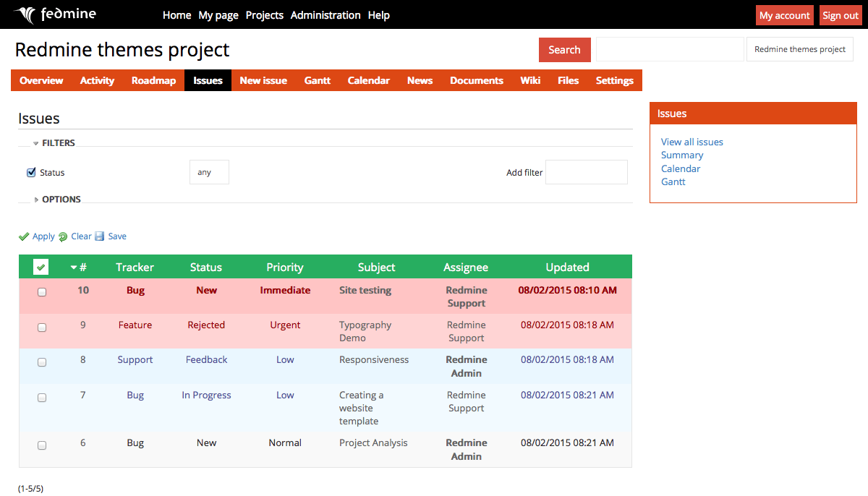
Task: Open the project Settings tab
Action: tap(615, 80)
